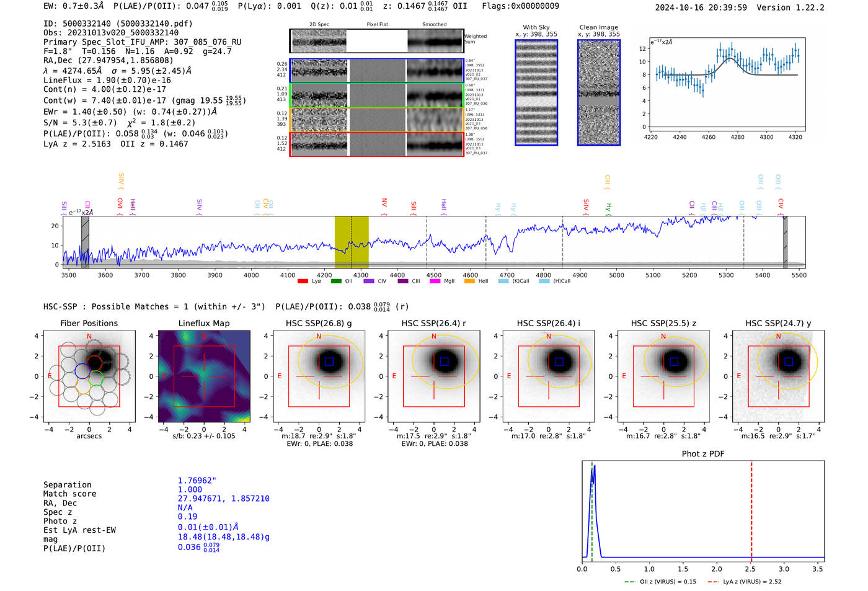
Task: Click the blue fiber circle in Fiber Positions
Action: [82, 371]
